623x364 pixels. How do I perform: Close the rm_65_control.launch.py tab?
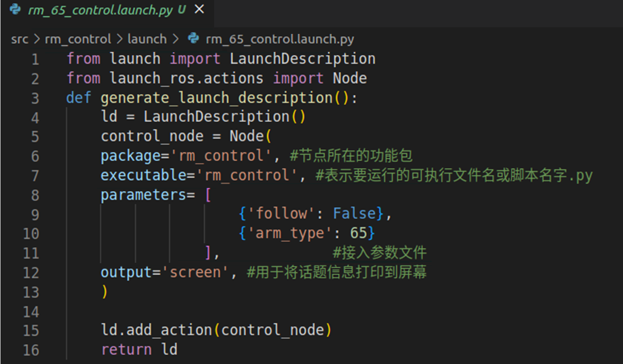click(199, 9)
